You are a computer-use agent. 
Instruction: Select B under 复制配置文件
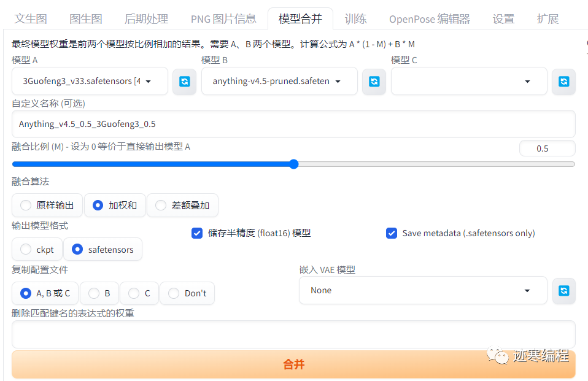pyautogui.click(x=92, y=293)
